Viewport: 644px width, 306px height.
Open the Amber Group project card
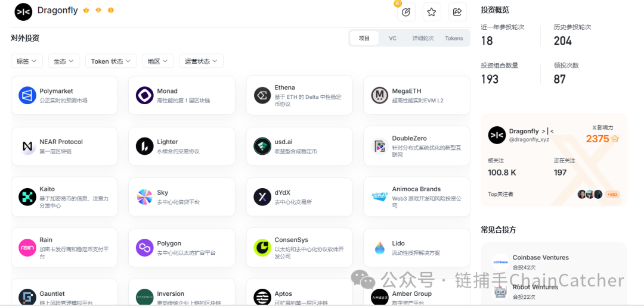coord(417,292)
